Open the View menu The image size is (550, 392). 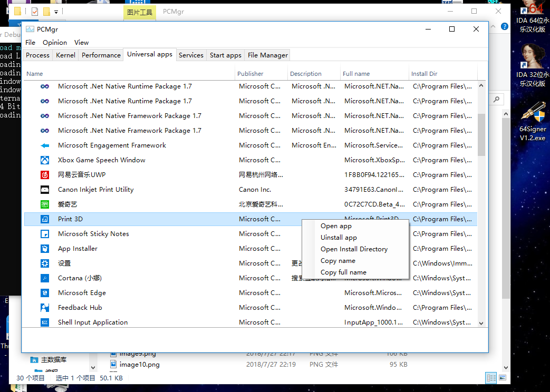tap(81, 43)
